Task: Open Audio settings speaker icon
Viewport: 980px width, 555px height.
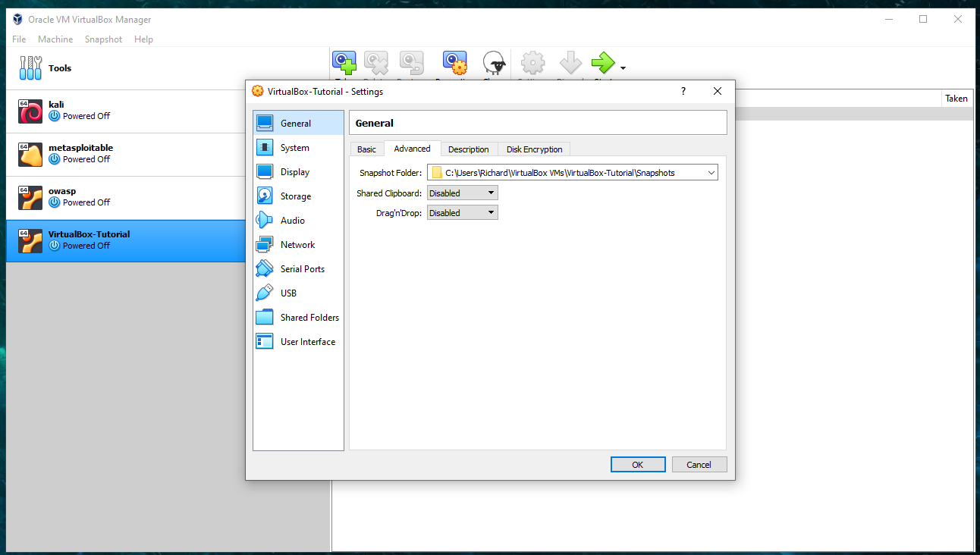Action: coord(265,220)
